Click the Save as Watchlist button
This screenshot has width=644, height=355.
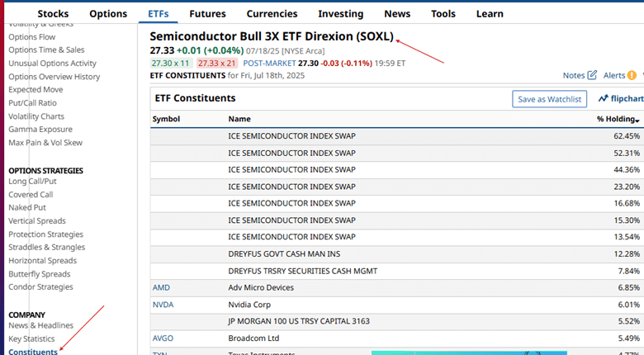coord(548,99)
